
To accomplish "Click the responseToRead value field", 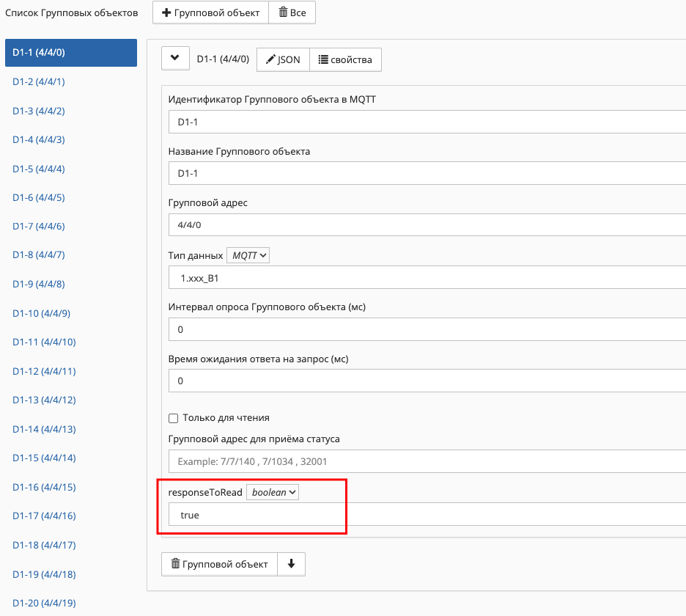I will 425,515.
